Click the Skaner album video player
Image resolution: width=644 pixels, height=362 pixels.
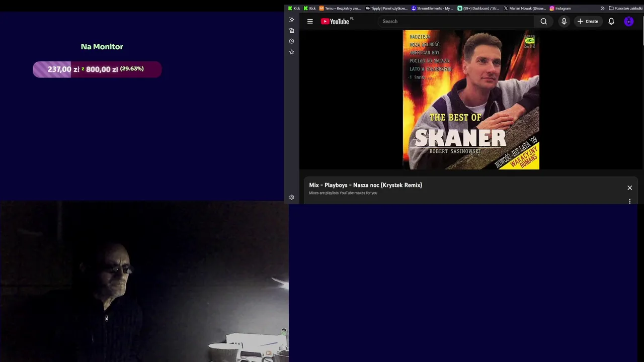pyautogui.click(x=471, y=100)
